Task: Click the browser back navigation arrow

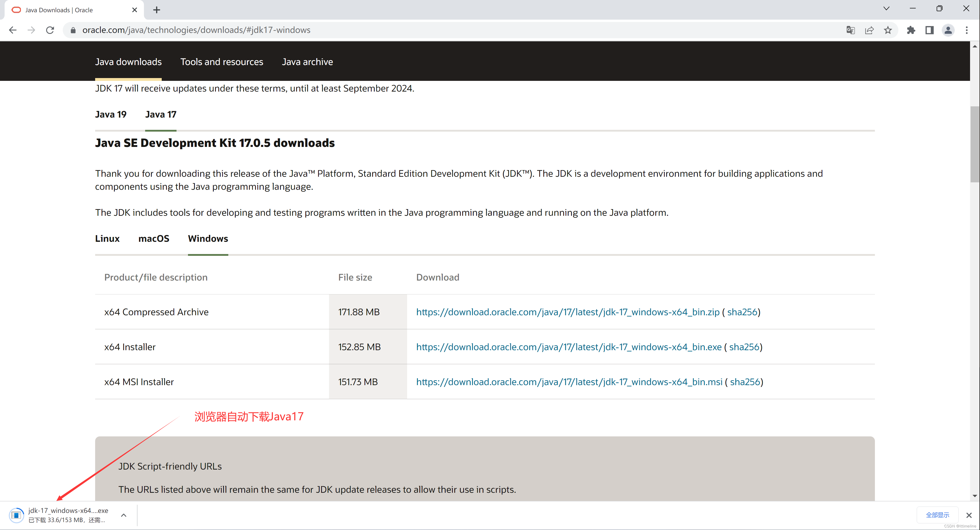Action: click(x=13, y=30)
